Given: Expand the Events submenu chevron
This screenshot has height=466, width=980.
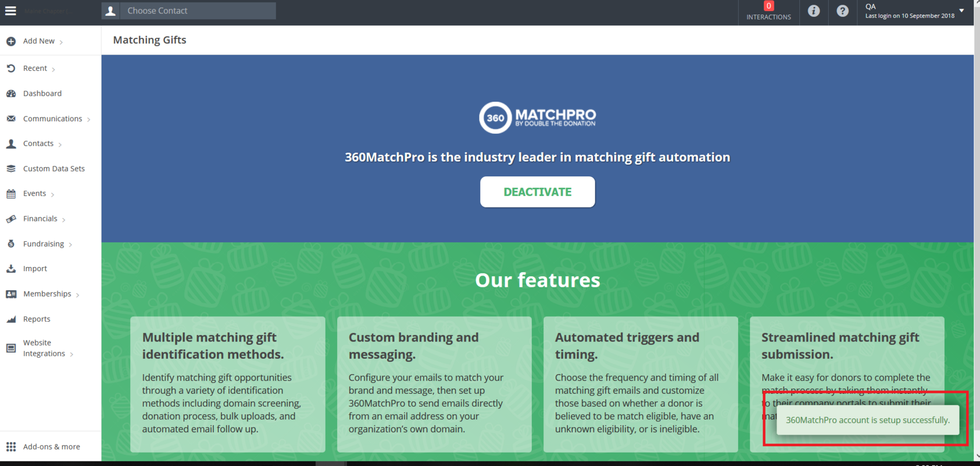Looking at the screenshot, I should click(x=52, y=194).
